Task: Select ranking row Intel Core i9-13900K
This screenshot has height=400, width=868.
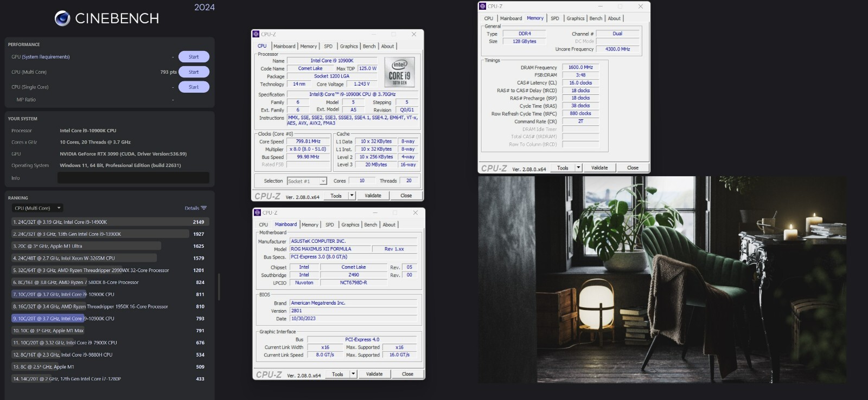Action: pos(111,234)
